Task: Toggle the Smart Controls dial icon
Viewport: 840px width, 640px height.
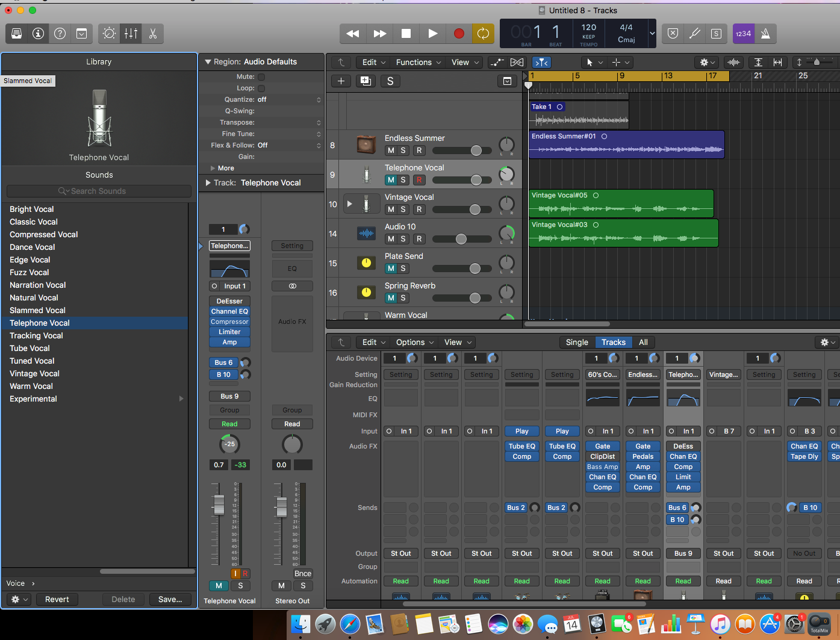Action: 109,34
